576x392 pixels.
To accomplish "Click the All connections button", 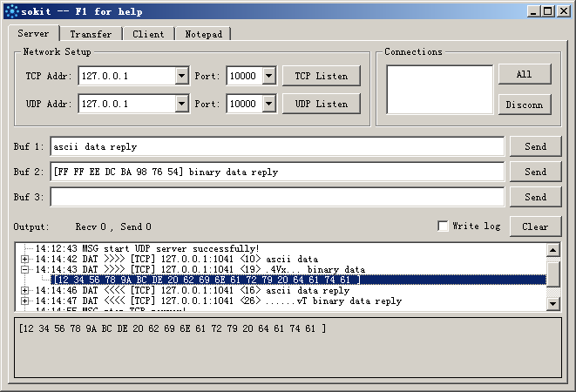I will pyautogui.click(x=524, y=75).
